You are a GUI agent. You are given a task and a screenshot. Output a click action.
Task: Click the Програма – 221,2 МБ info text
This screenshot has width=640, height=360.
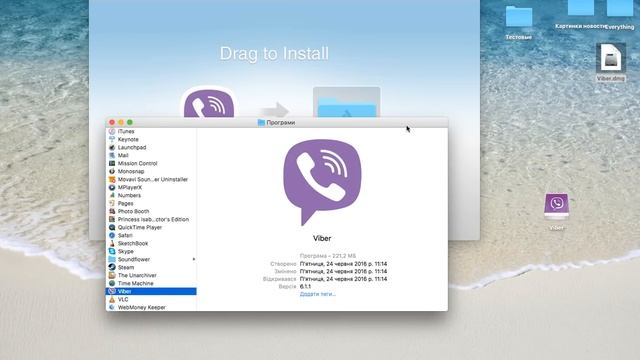click(328, 256)
